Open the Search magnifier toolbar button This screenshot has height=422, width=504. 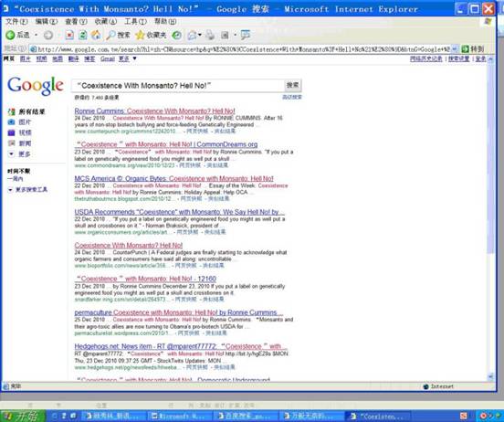point(118,35)
